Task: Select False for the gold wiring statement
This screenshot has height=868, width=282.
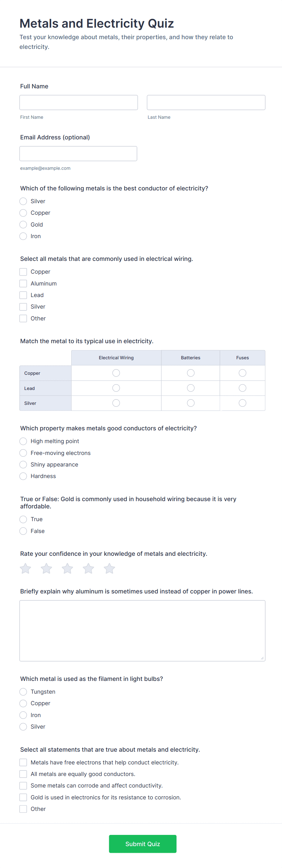Action: pos(23,531)
